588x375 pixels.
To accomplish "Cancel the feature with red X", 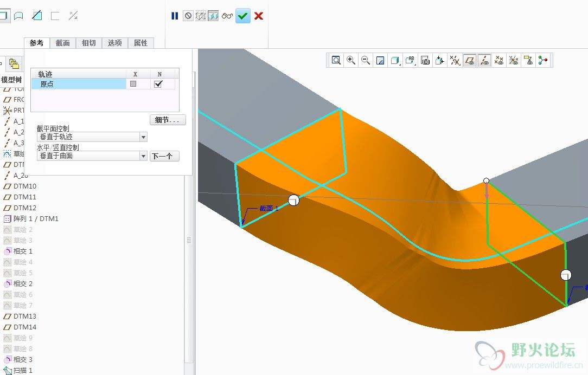I will [259, 16].
